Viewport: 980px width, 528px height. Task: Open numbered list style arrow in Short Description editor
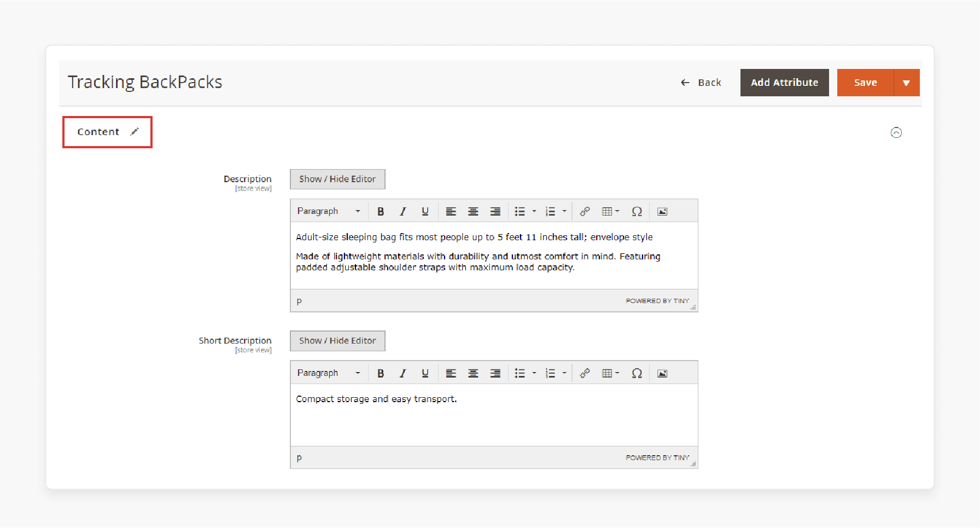tap(564, 373)
